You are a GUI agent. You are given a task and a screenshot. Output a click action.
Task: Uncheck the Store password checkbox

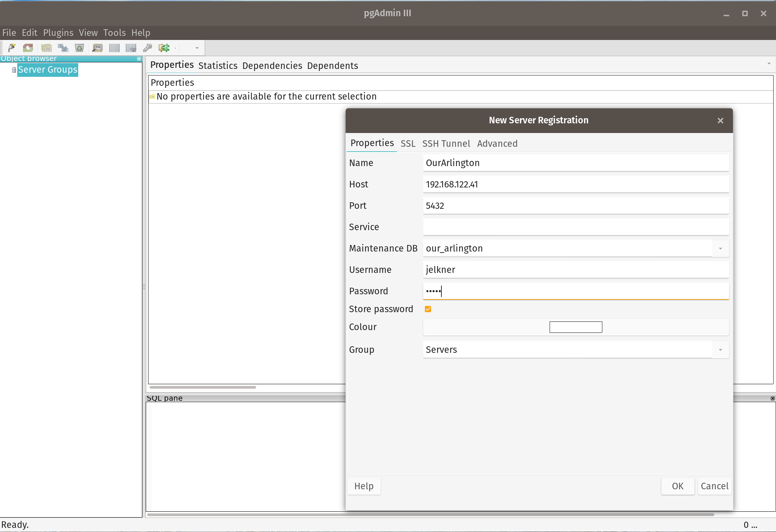(x=428, y=309)
